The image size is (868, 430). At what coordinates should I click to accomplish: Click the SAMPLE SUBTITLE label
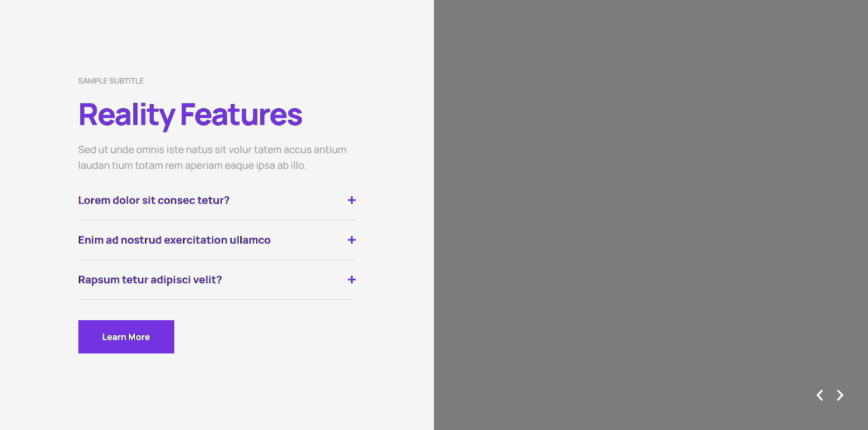[111, 81]
